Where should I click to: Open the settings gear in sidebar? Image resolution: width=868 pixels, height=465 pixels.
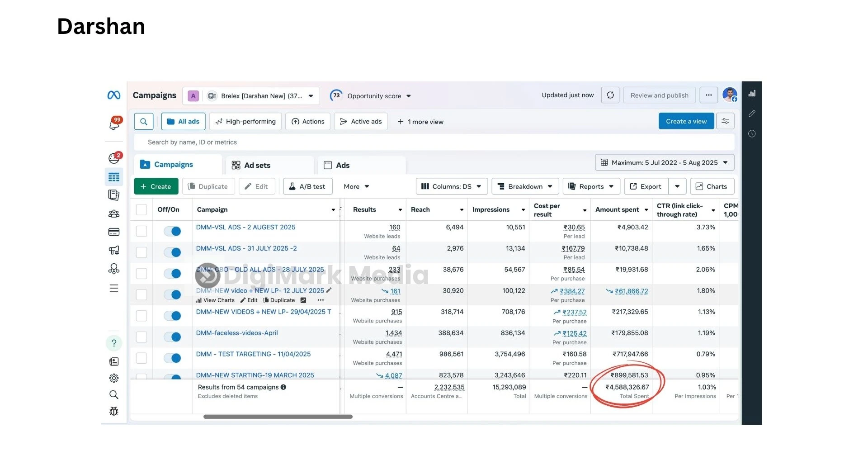(x=114, y=378)
